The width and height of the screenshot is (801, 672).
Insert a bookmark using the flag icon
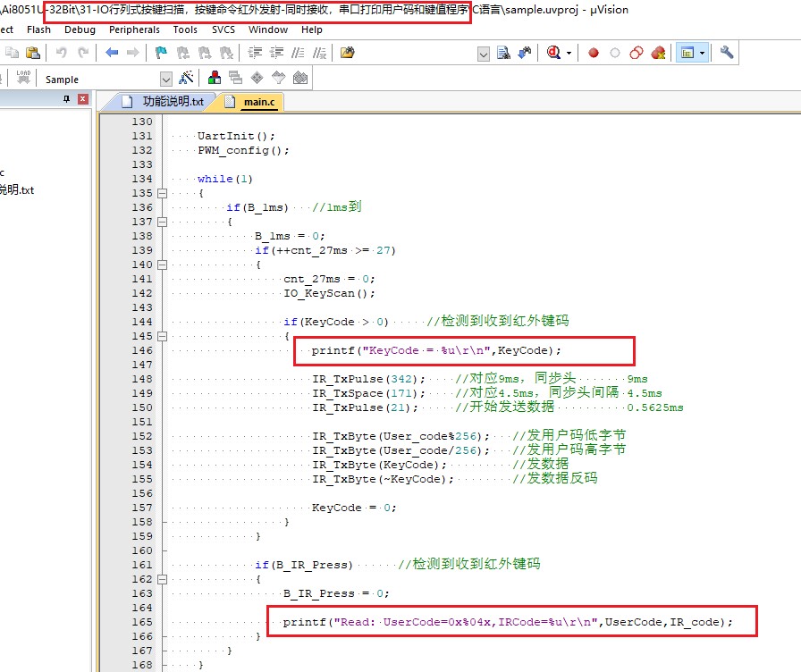[161, 54]
